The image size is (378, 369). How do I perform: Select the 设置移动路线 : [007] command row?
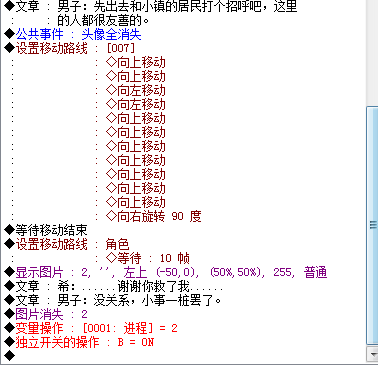tap(70, 48)
